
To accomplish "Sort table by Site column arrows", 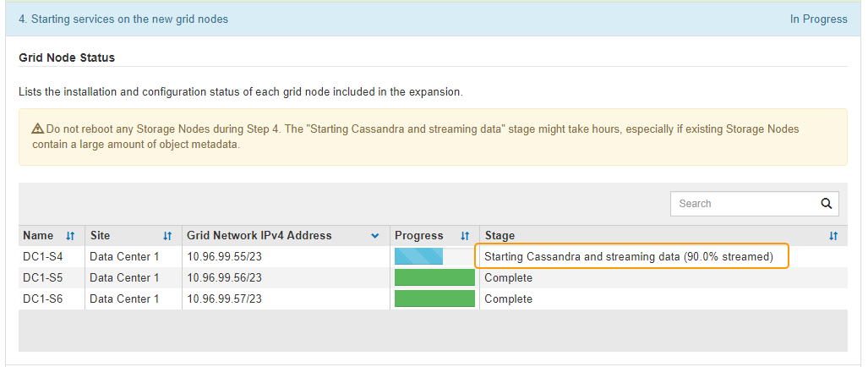I will point(167,236).
